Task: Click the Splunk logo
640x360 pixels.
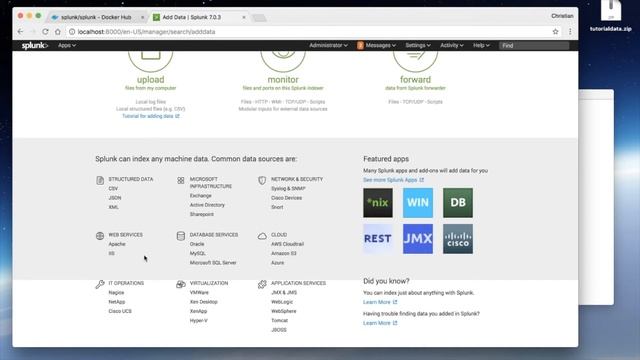Action: coord(35,45)
